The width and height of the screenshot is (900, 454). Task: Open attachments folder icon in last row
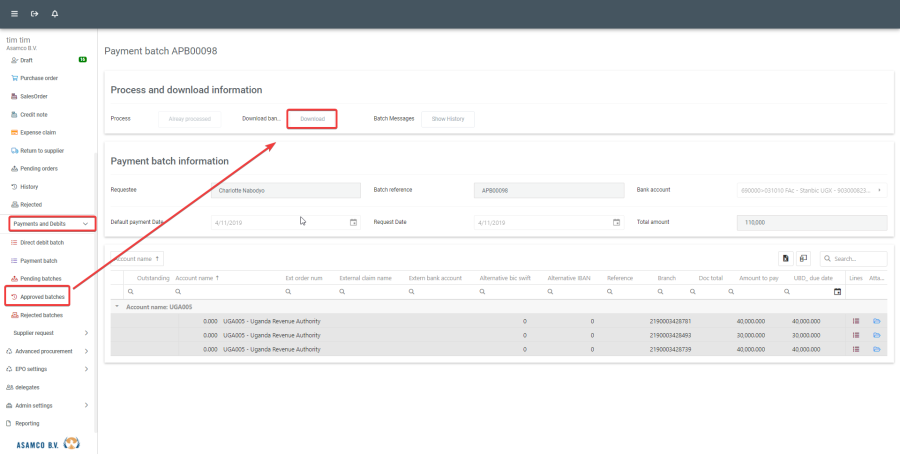877,349
